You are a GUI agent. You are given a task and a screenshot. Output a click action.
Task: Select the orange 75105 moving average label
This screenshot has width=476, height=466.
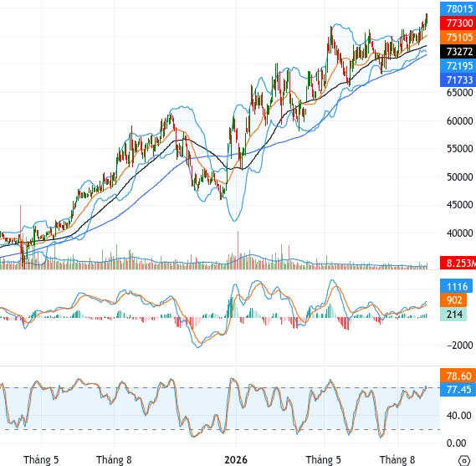pyautogui.click(x=458, y=38)
